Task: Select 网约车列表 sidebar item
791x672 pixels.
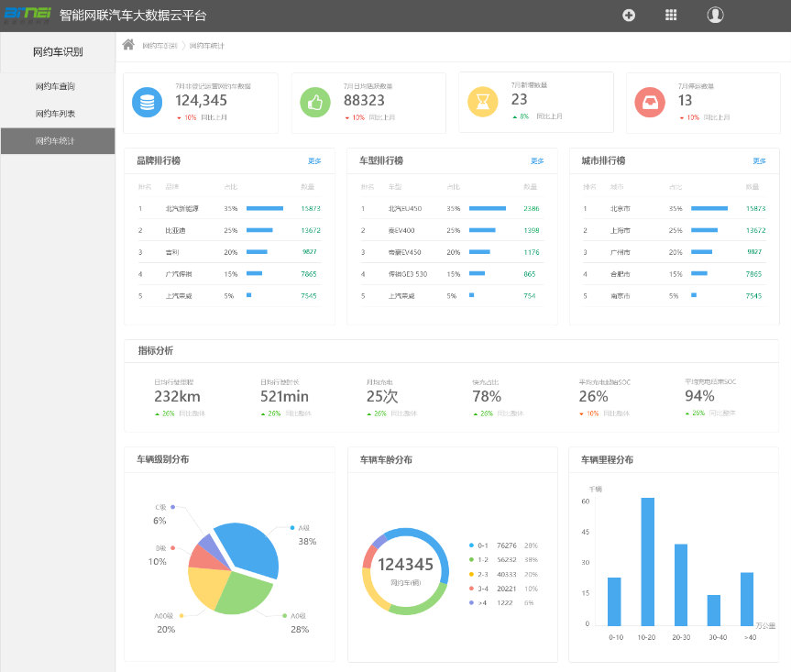Action: point(55,114)
